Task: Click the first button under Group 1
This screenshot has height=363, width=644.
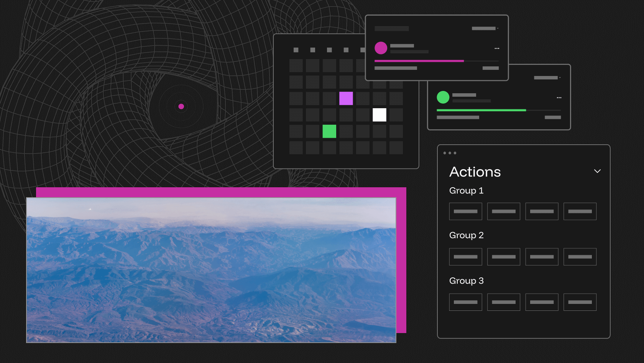Action: (x=465, y=211)
